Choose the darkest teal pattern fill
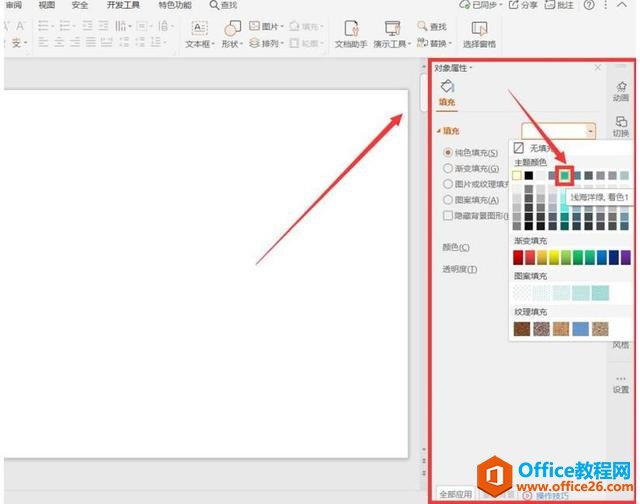Image resolution: width=640 pixels, height=504 pixels. [x=600, y=293]
